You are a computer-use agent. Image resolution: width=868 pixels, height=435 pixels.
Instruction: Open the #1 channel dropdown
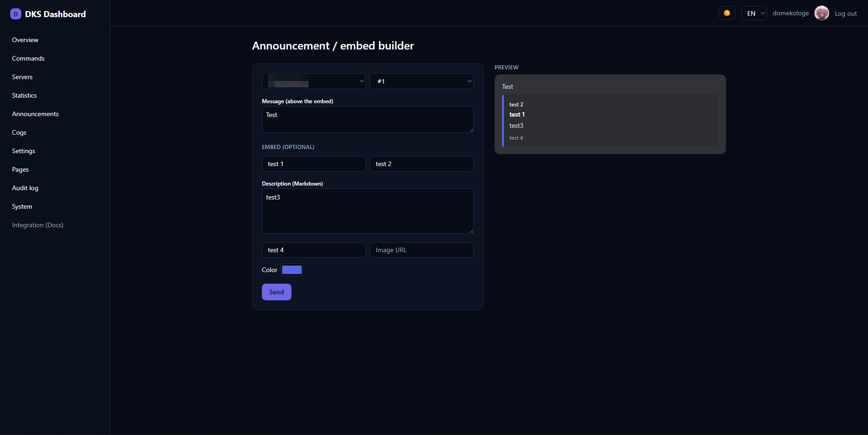(422, 81)
